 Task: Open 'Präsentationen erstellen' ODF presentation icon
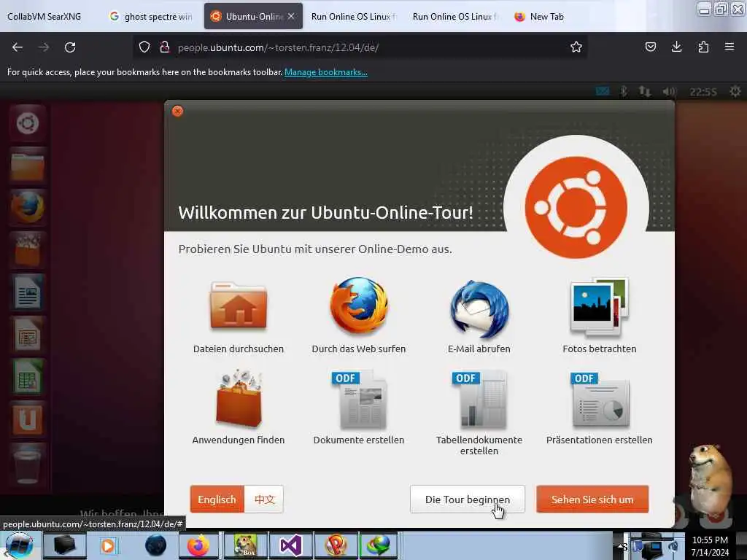coord(600,399)
